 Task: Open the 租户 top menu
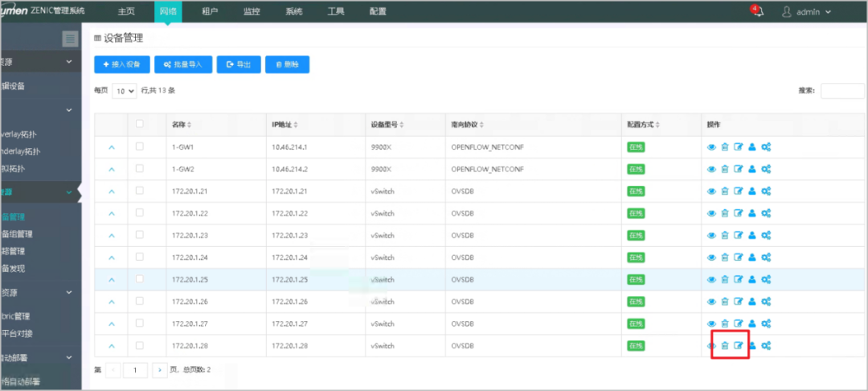(x=211, y=11)
